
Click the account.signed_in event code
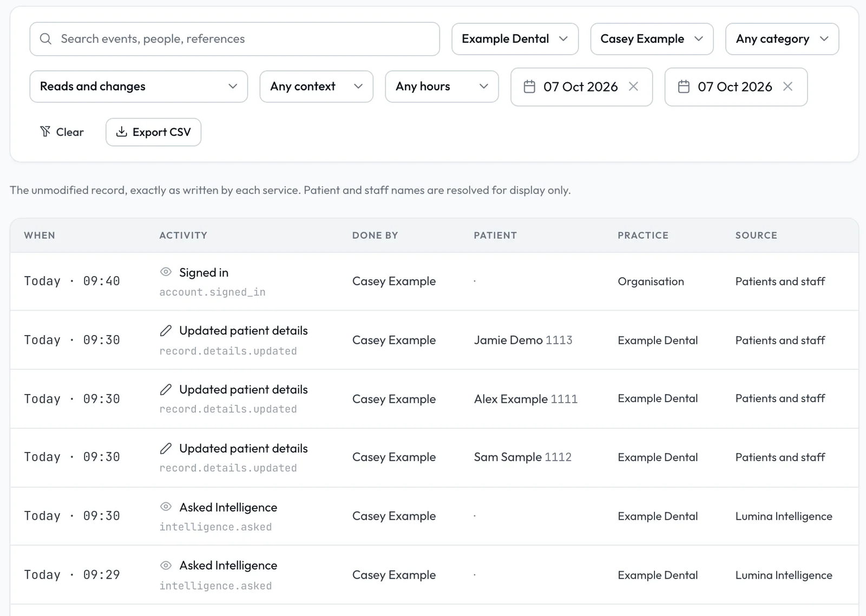click(212, 292)
